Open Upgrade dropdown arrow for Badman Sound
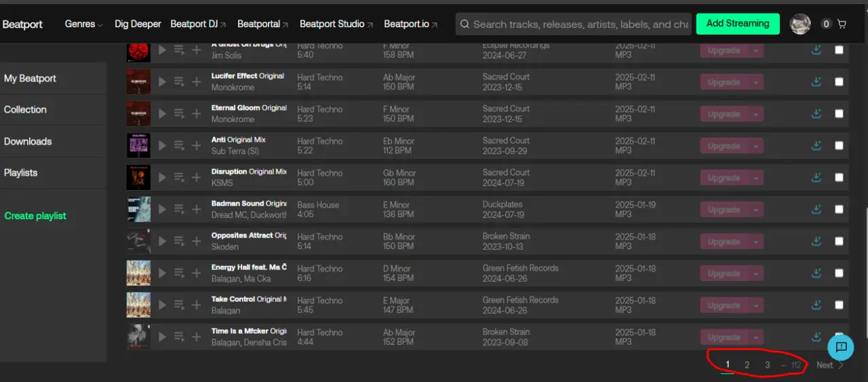The height and width of the screenshot is (382, 868). 755,210
